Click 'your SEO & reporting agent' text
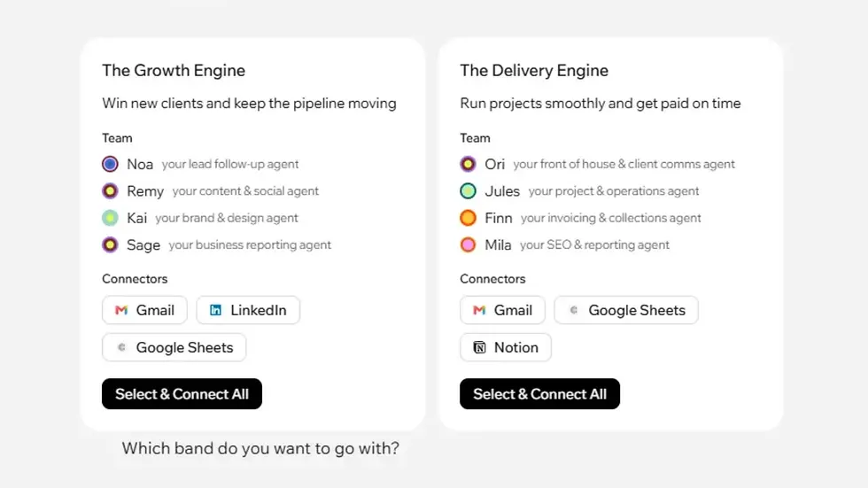Image resolution: width=868 pixels, height=488 pixels. tap(594, 245)
